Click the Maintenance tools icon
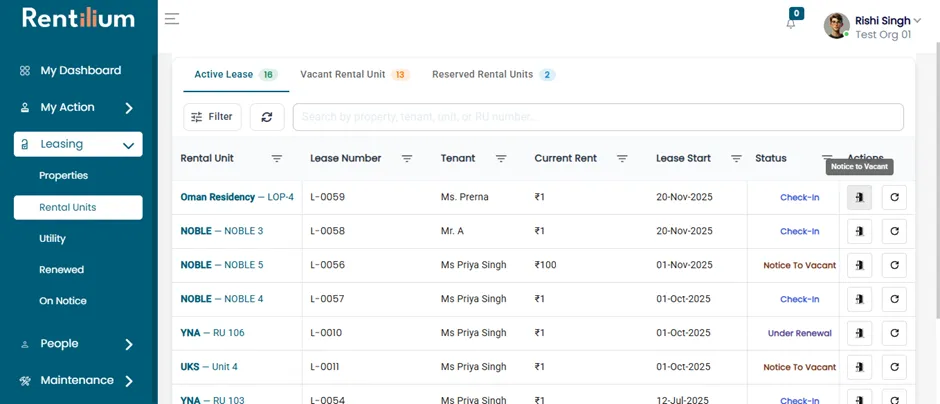The image size is (940, 404). 25,381
